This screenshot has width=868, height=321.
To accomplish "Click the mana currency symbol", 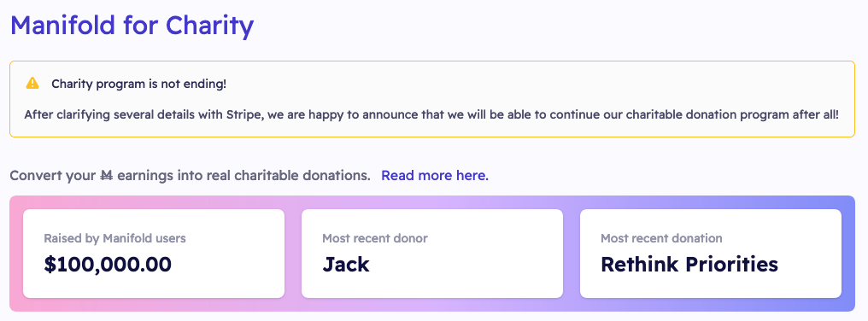I will pos(107,176).
